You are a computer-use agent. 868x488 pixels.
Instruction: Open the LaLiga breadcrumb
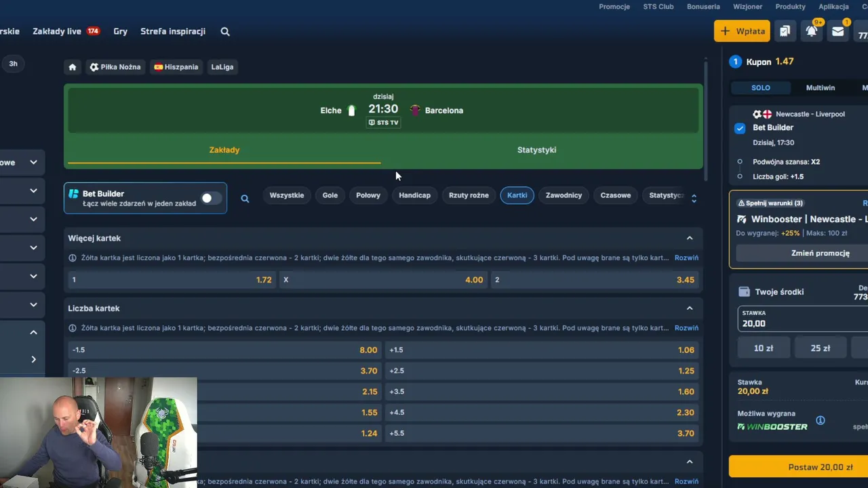pos(222,67)
